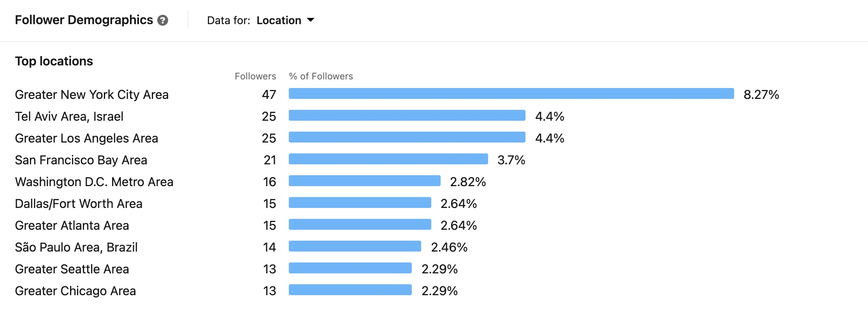This screenshot has width=868, height=324.
Task: Click the Greater Atlanta Area follower count 15
Action: tap(269, 225)
